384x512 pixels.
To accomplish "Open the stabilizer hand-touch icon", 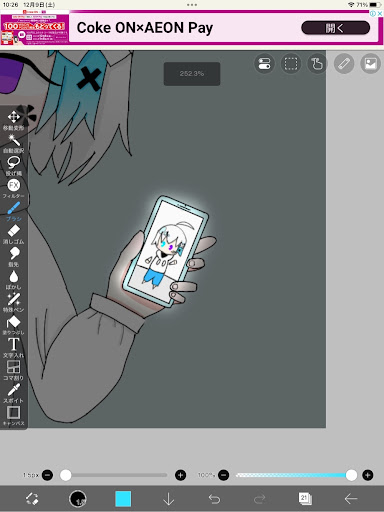I will [317, 63].
